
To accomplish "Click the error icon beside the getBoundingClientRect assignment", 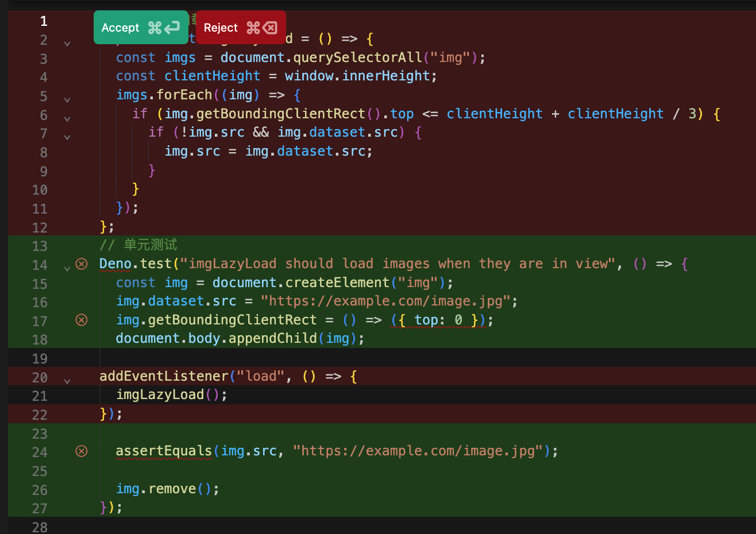I will 82,320.
